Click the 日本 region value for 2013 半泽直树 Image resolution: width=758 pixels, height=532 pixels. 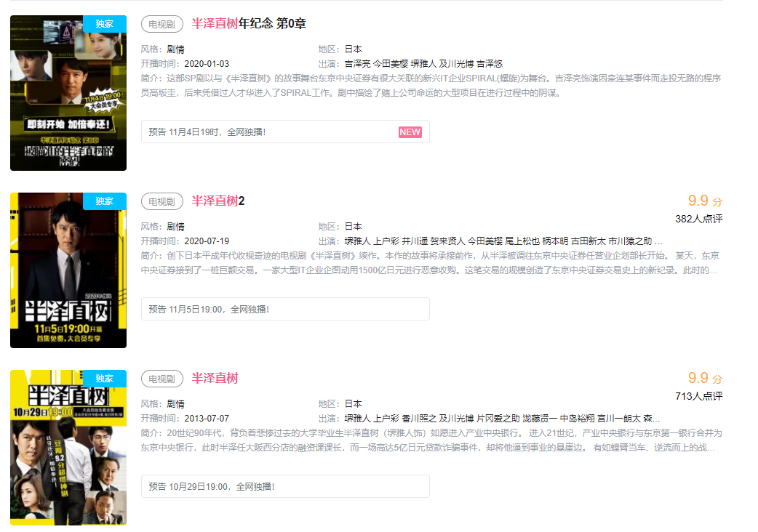point(353,403)
